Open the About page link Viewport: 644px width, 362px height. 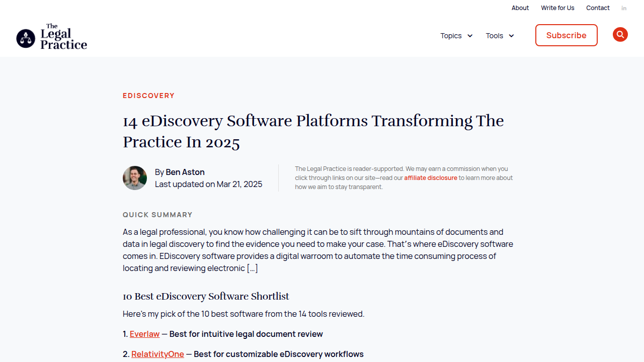pos(520,8)
